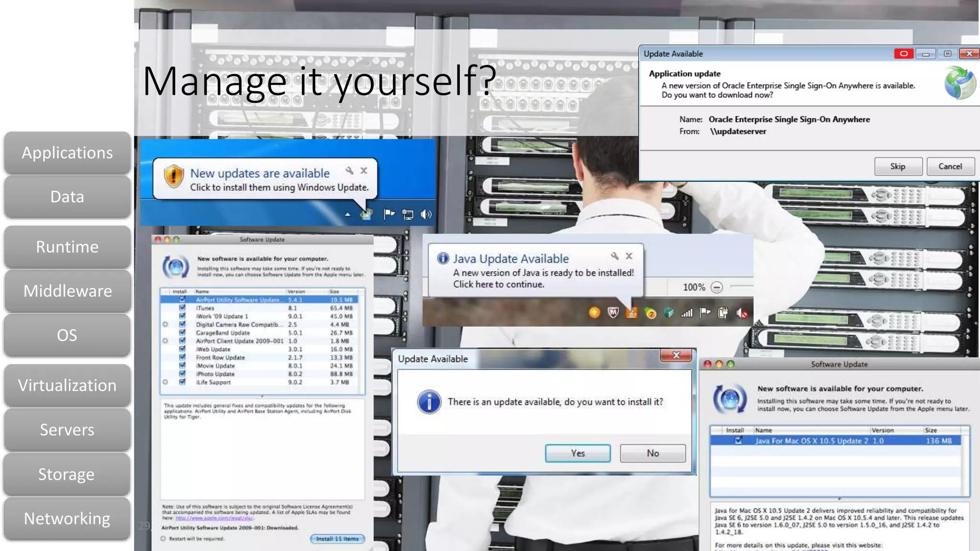Click the info icon in the Java Update balloon

pyautogui.click(x=443, y=258)
